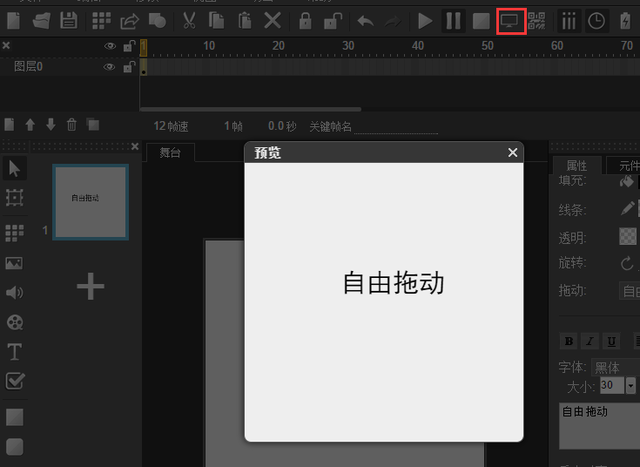Toggle the lock on layer 图层0
Screen dimensions: 640x467
pos(128,67)
